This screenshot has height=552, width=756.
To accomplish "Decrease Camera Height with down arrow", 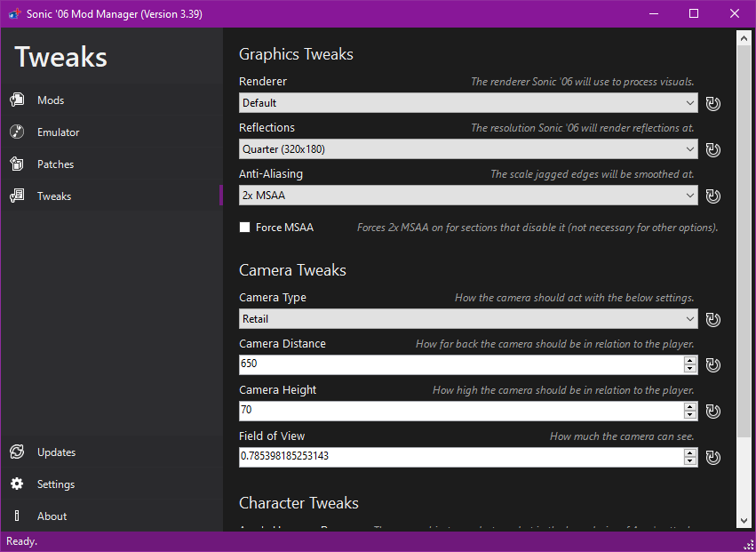I will pos(690,415).
